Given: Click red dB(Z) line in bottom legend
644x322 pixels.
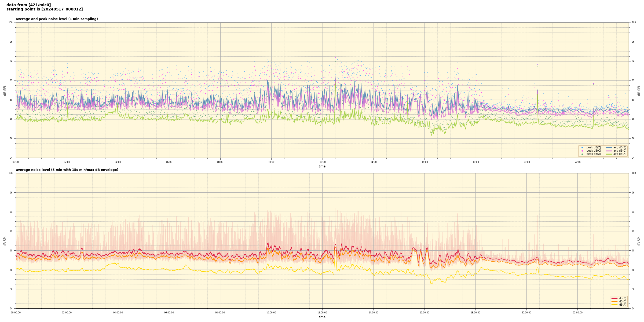Looking at the screenshot, I should tap(614, 298).
